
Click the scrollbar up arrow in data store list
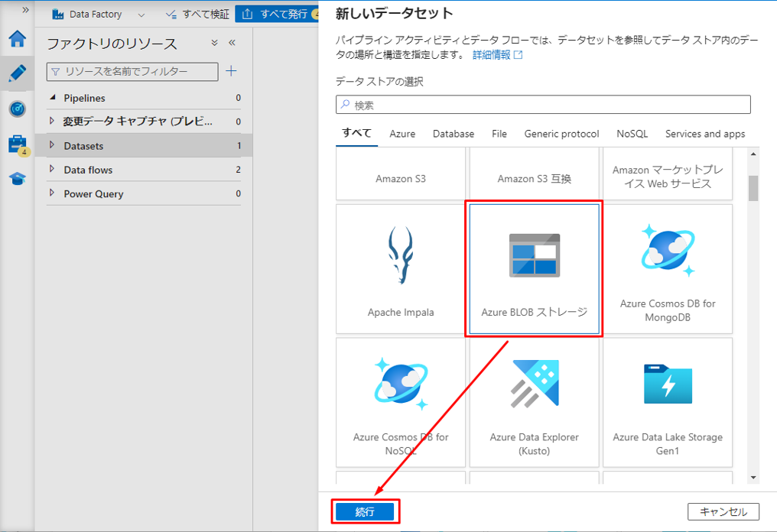coord(753,154)
